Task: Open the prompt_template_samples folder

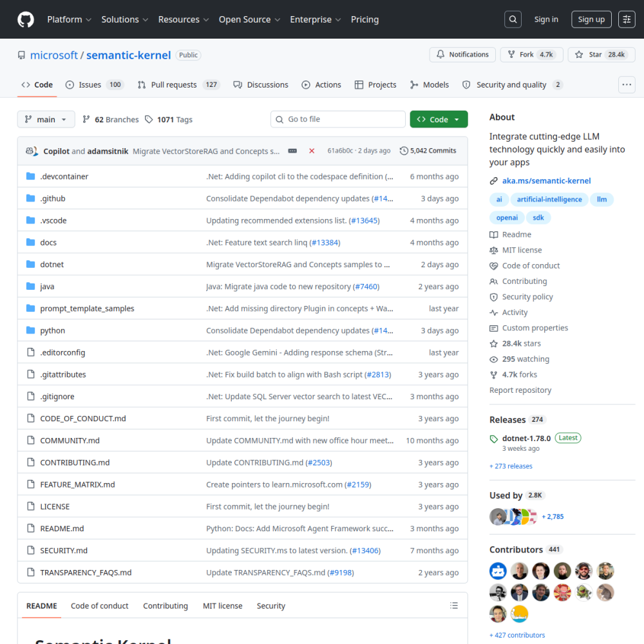Action: click(x=87, y=308)
